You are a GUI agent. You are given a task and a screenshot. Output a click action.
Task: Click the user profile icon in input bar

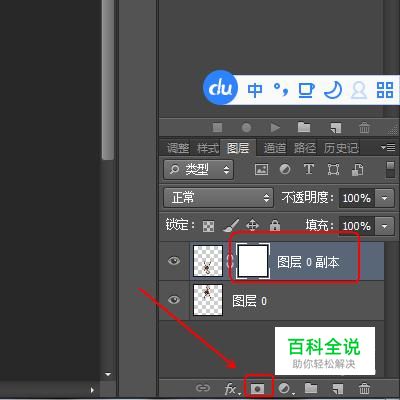[359, 90]
